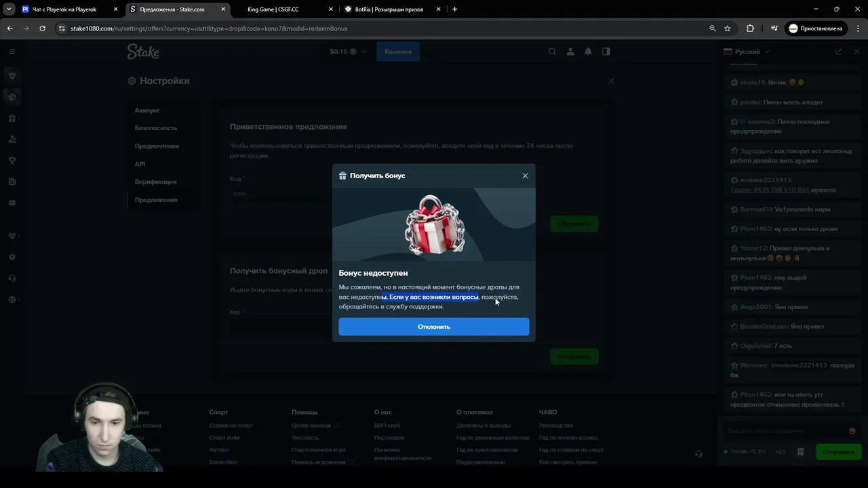Open the blog news icon in sidebar
Viewport: 868px width, 488px height.
coord(12,182)
